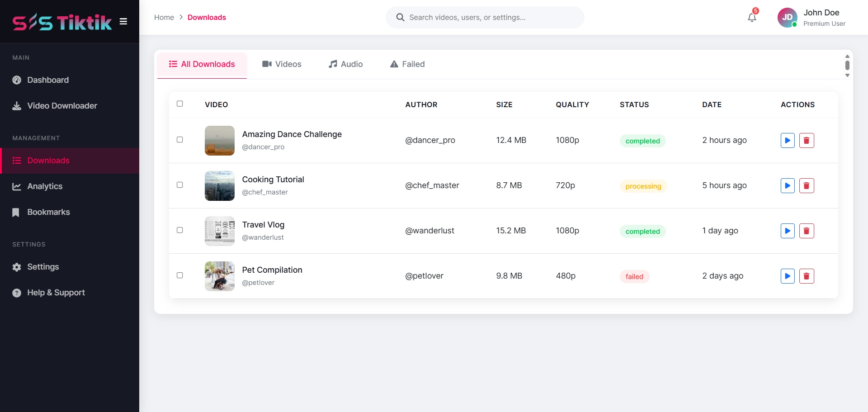This screenshot has width=868, height=412.
Task: Play the Amazing Dance Challenge download
Action: point(788,140)
